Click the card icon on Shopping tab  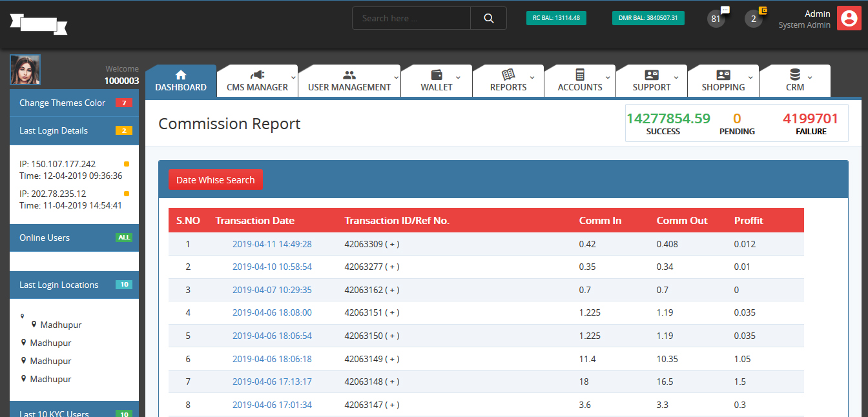tap(723, 74)
